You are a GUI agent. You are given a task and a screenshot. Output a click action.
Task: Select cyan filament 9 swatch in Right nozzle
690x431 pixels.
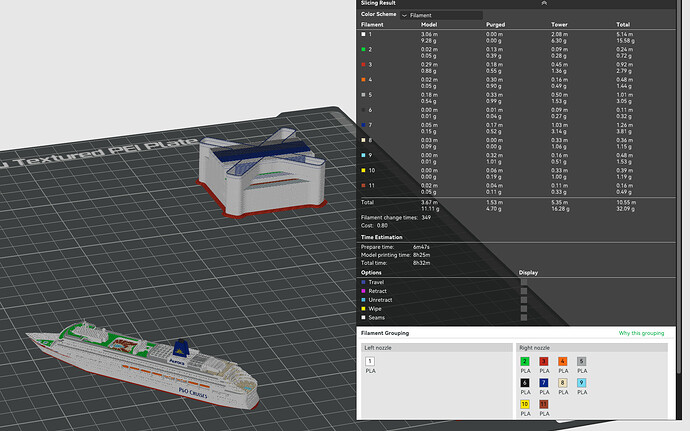pyautogui.click(x=581, y=383)
